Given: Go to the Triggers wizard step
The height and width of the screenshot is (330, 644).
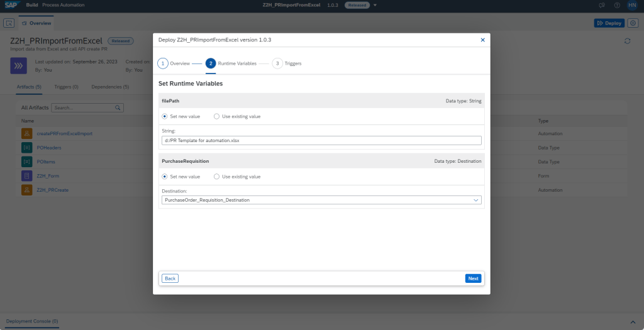Looking at the screenshot, I should point(277,63).
